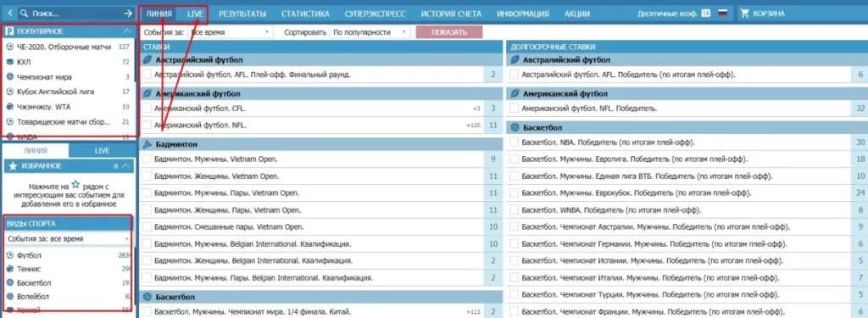Click the tennis icon beside Чжэнчжоу WTA
Image resolution: width=868 pixels, height=318 pixels.
(10, 107)
